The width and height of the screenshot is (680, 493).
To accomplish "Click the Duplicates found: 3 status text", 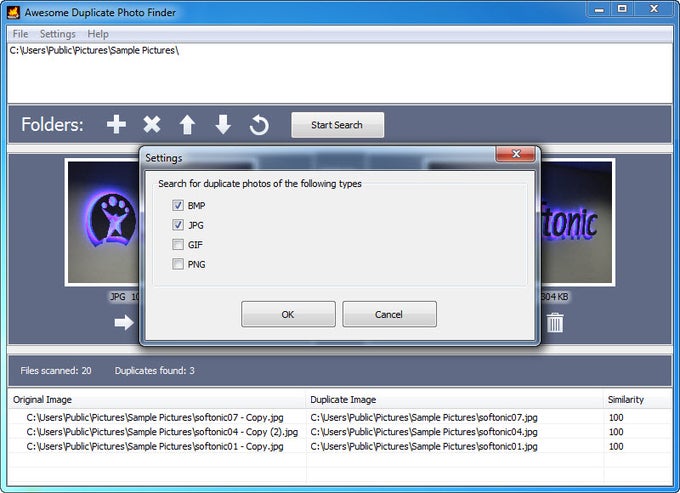I will 155,371.
